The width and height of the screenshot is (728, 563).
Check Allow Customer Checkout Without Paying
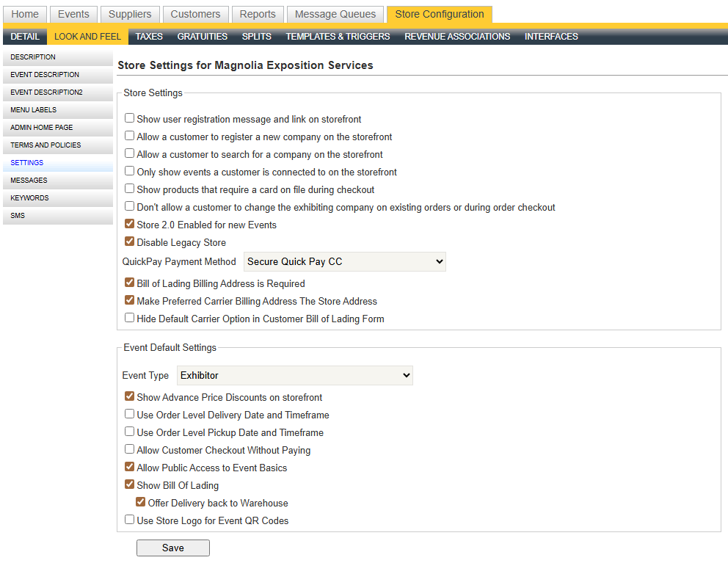(130, 449)
